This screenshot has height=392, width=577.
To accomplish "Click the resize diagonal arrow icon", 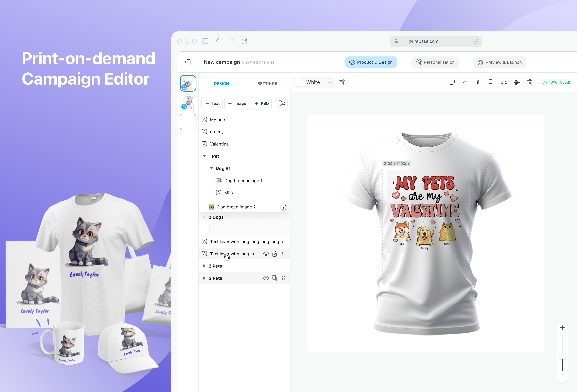I will pyautogui.click(x=452, y=82).
